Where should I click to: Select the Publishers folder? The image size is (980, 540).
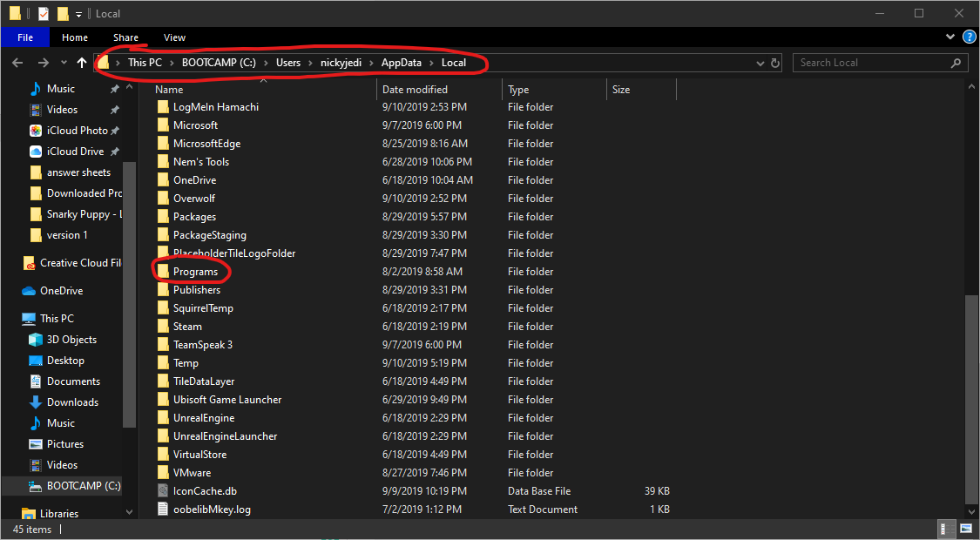197,289
